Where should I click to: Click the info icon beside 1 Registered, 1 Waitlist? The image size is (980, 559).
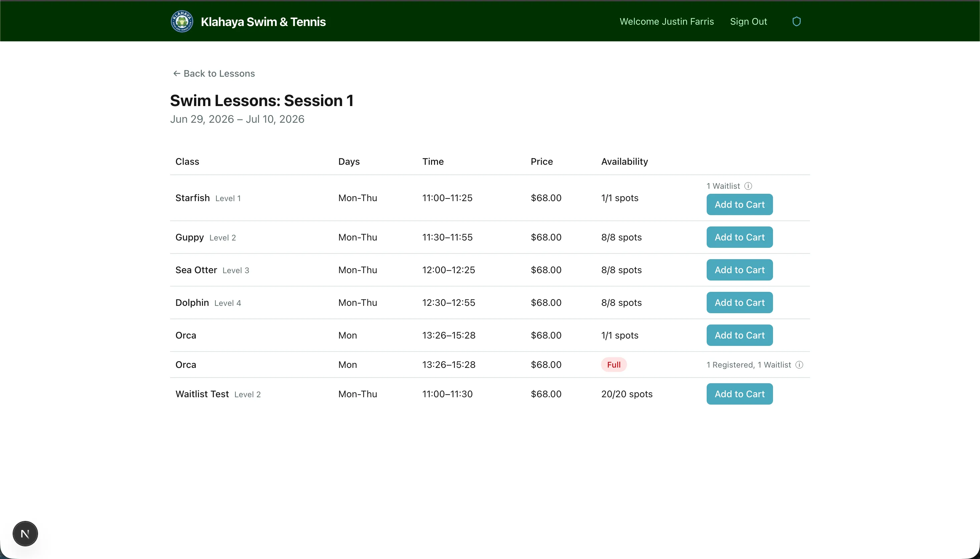click(799, 364)
